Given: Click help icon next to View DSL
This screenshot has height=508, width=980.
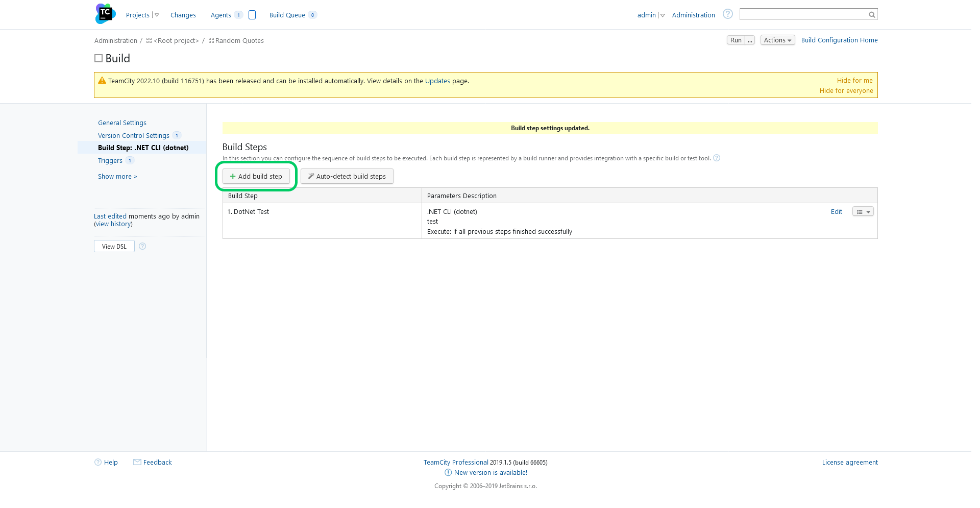Looking at the screenshot, I should coord(142,246).
